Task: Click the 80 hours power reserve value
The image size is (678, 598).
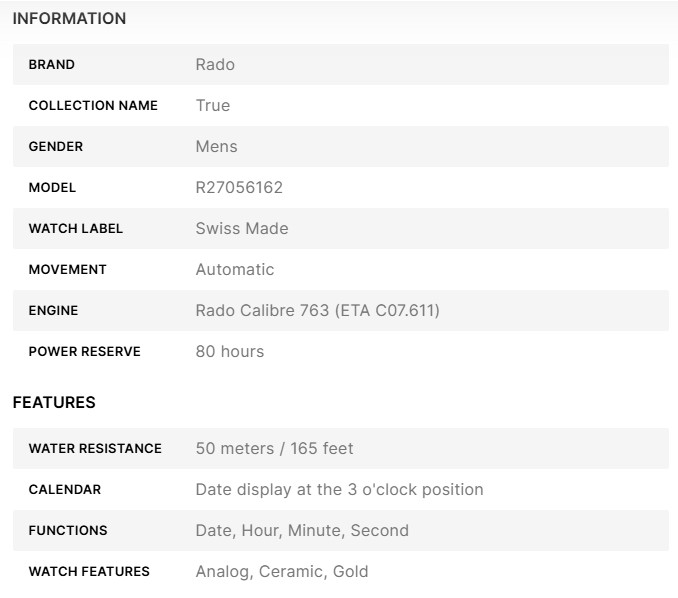Action: (x=230, y=351)
